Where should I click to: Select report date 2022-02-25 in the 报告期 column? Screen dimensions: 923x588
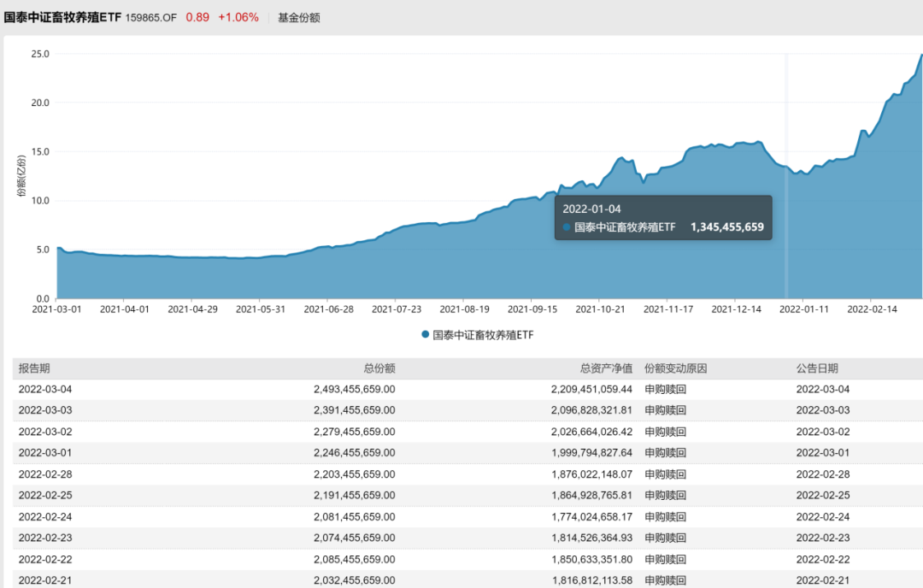(x=45, y=495)
